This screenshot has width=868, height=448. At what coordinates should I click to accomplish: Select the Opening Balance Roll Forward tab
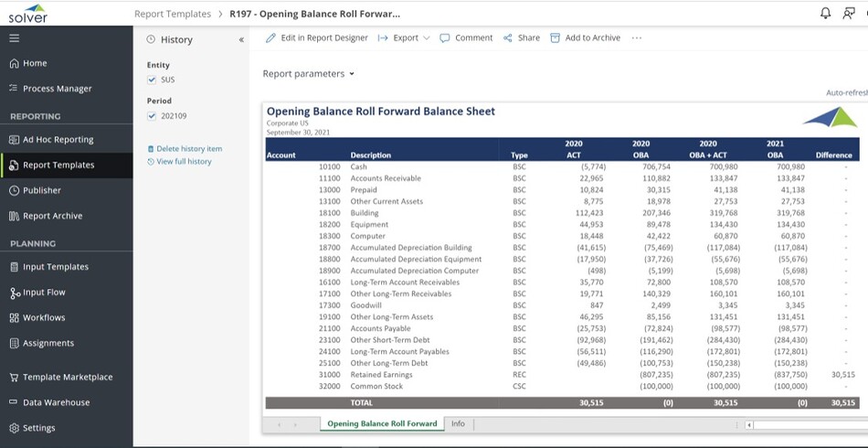[x=381, y=424]
